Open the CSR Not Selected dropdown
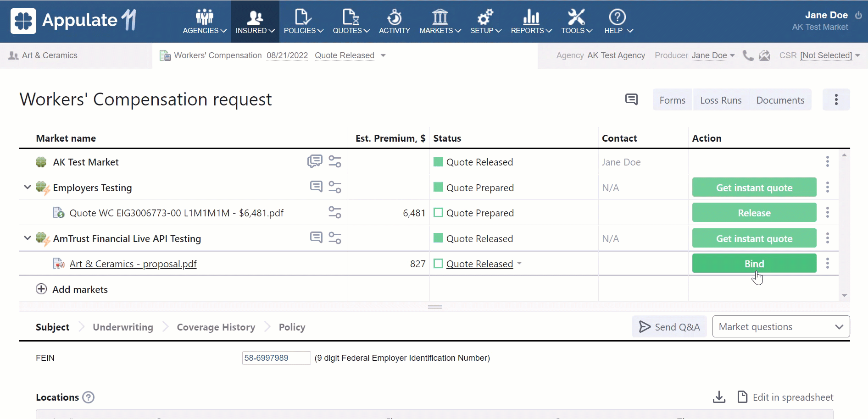The width and height of the screenshot is (868, 419). coord(829,55)
